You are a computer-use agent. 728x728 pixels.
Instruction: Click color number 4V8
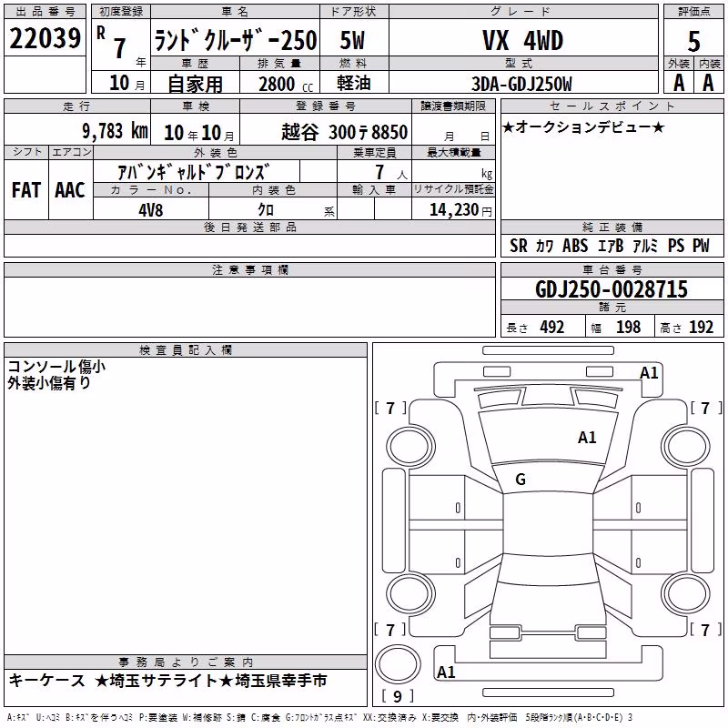151,210
